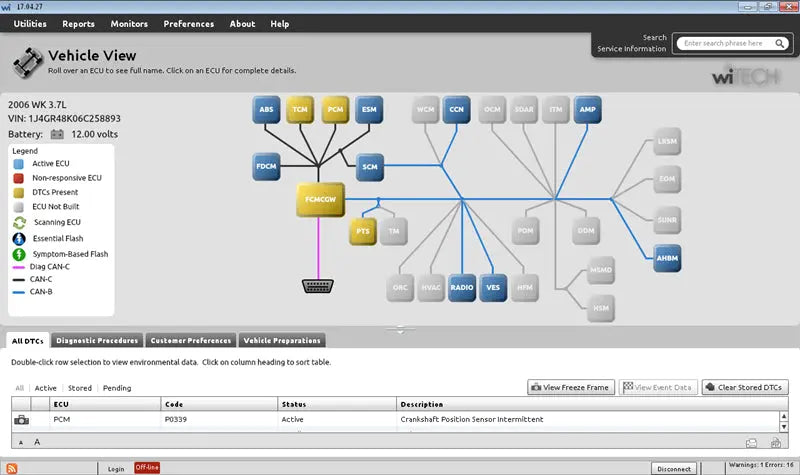
Task: Open the search phrase dropdown arrow
Action: pyautogui.click(x=782, y=43)
